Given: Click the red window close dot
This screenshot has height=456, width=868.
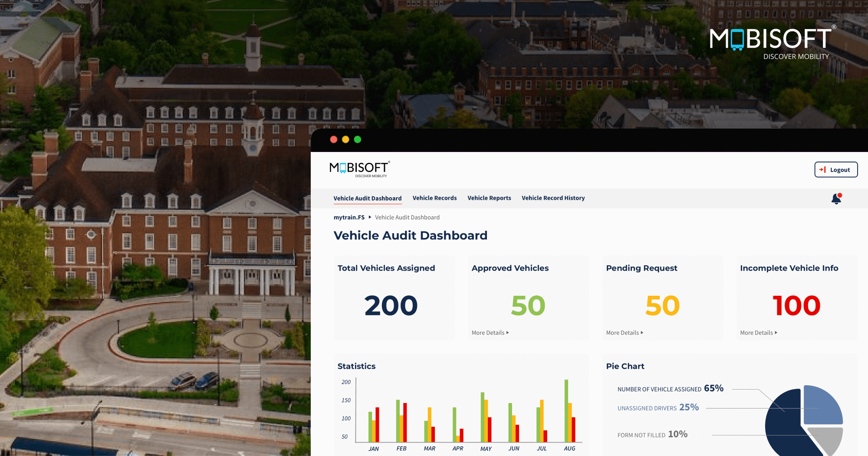Looking at the screenshot, I should click(334, 139).
